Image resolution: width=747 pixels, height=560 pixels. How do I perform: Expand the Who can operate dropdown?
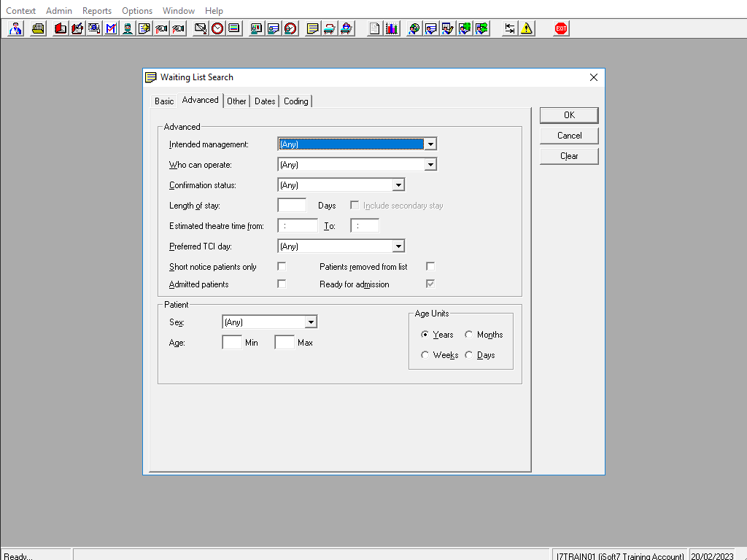point(430,165)
